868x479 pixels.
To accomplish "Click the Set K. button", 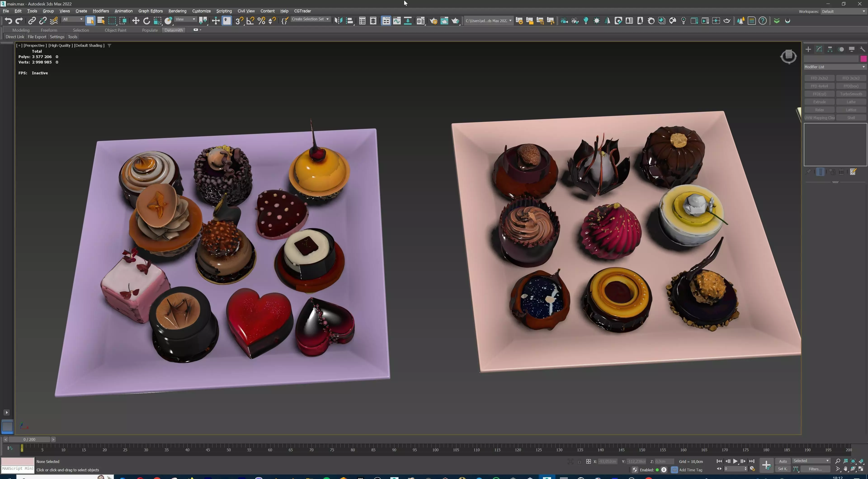I will tap(783, 469).
